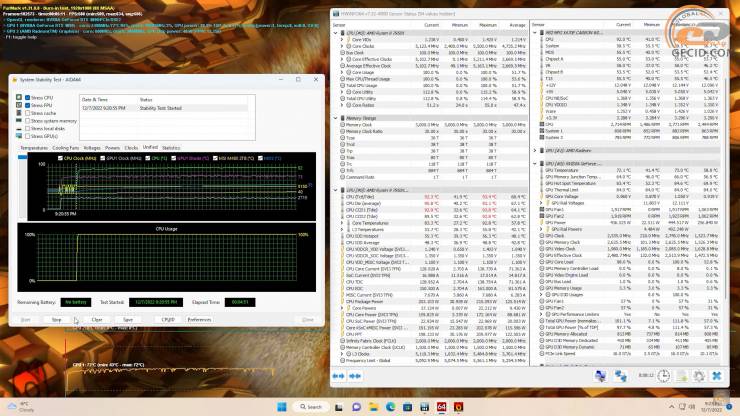The image size is (740, 416).
Task: Click the Stop button in AIDA64
Action: (57, 320)
